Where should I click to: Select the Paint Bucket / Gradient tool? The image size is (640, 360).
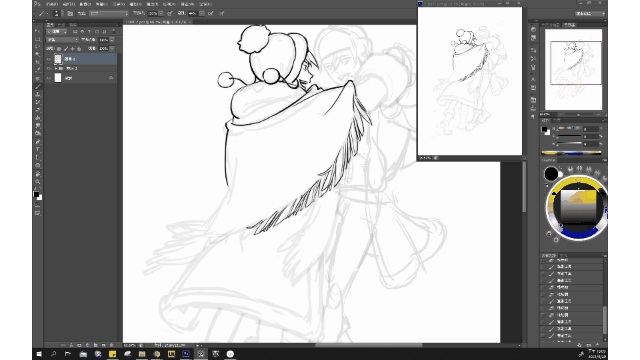[38, 118]
